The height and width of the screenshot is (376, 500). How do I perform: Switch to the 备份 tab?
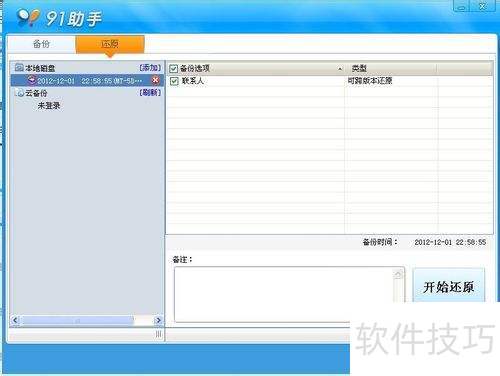(42, 44)
